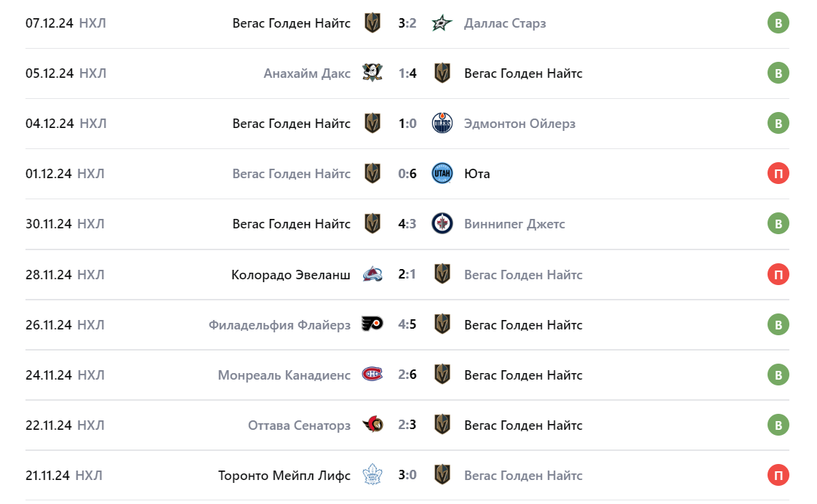
Task: Click the Utah team logo
Action: click(x=442, y=174)
